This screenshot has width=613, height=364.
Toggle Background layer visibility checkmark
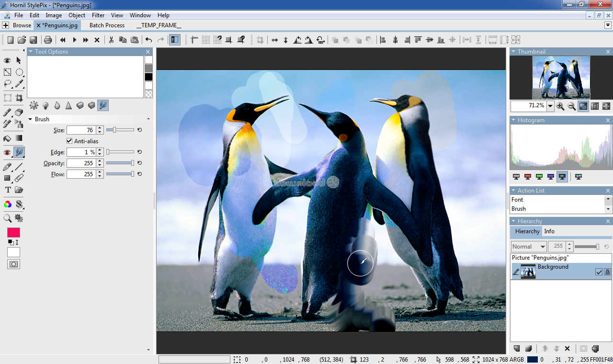point(599,272)
